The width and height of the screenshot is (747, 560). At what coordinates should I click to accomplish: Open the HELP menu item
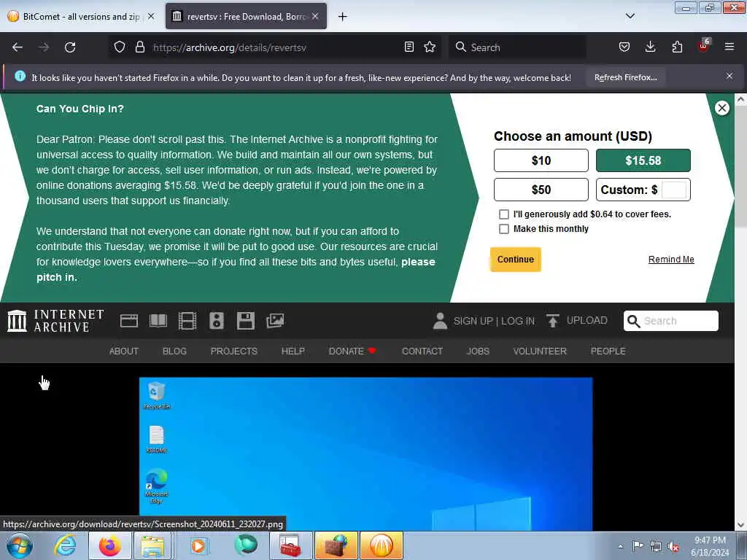[293, 351]
